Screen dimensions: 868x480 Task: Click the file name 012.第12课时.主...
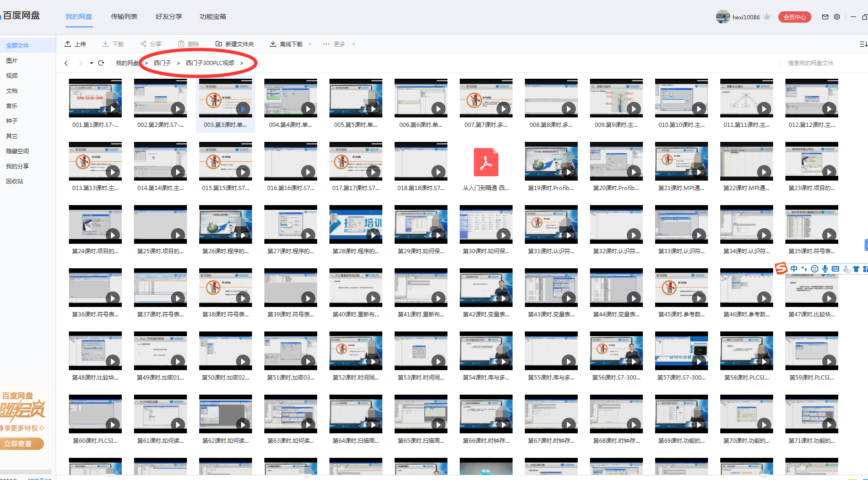(812, 125)
